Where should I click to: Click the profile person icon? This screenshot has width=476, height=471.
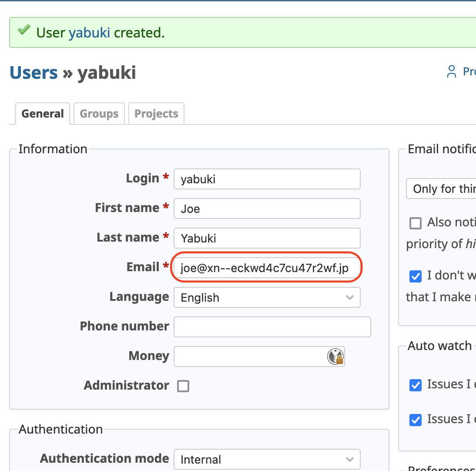[452, 72]
